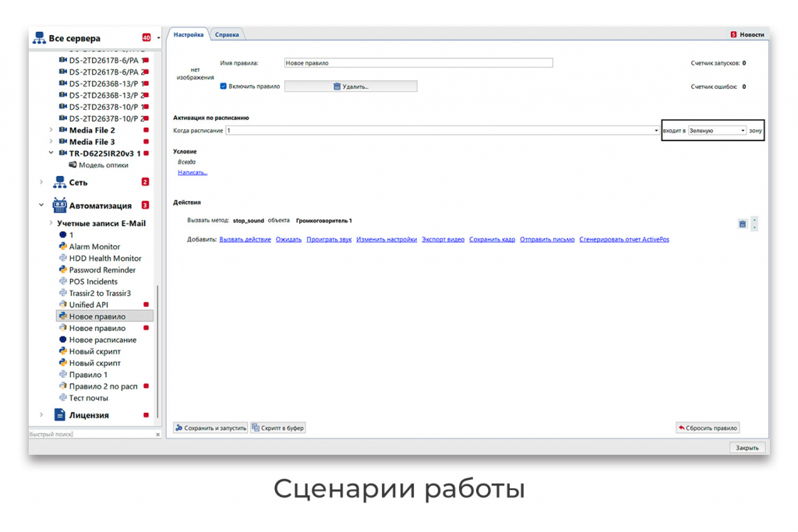Click the быстрый поиск search field
The width and height of the screenshot is (798, 532).
[90, 435]
